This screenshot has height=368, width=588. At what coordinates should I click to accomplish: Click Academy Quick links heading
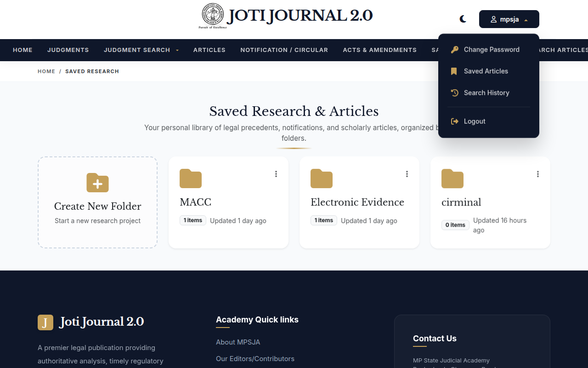point(257,320)
